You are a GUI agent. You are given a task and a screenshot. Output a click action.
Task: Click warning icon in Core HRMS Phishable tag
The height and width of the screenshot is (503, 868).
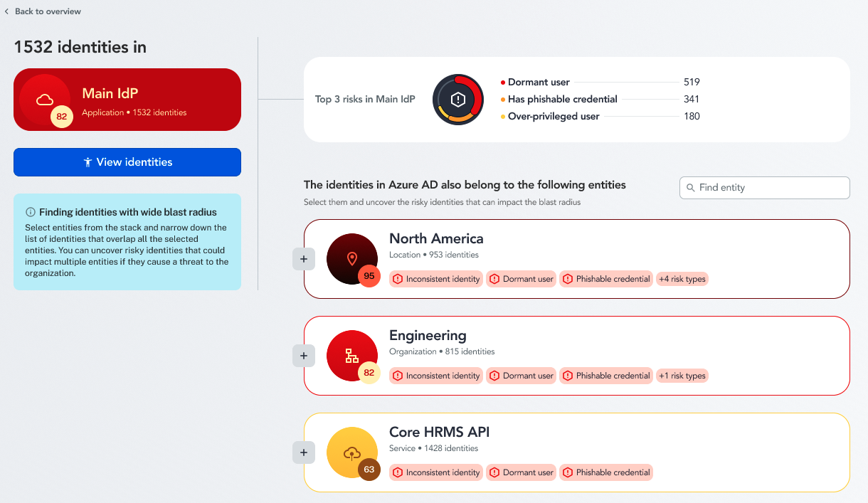pyautogui.click(x=568, y=472)
